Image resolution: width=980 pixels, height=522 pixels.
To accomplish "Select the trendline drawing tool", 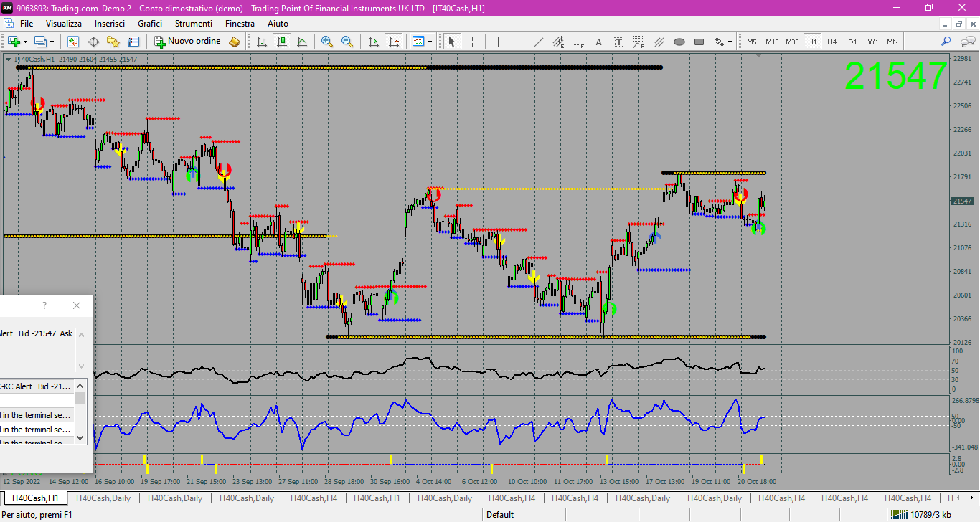I will click(539, 42).
